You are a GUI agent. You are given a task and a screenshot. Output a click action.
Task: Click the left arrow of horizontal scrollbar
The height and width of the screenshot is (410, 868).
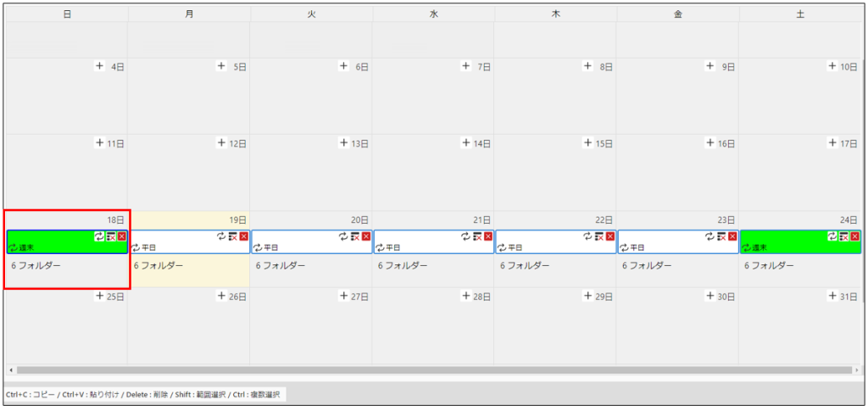point(10,369)
